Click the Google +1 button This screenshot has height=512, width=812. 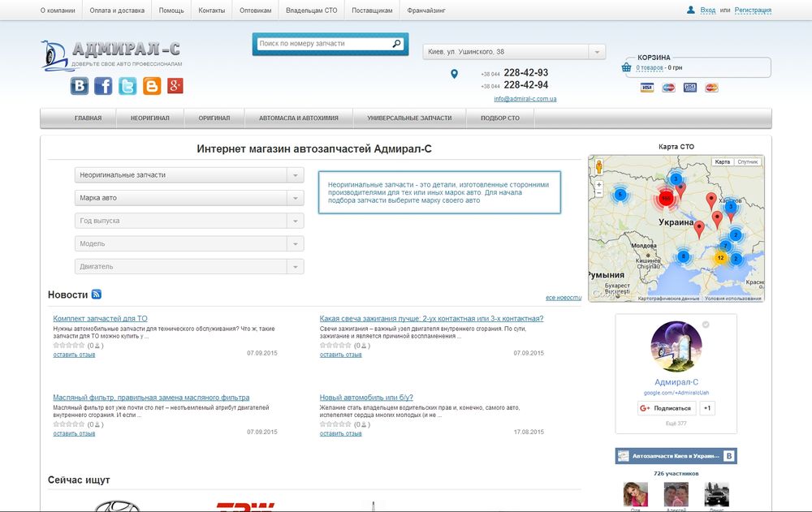click(x=707, y=408)
